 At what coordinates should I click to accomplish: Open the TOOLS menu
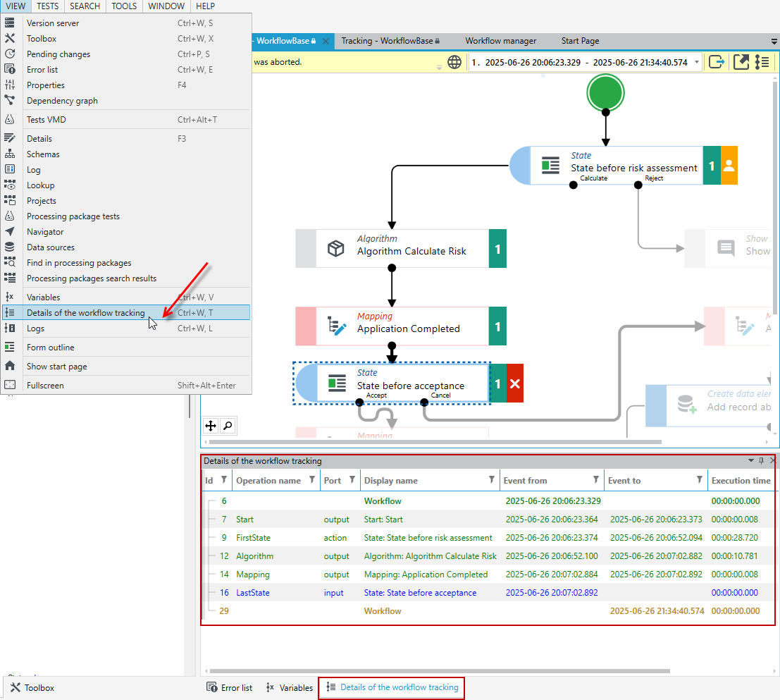click(x=124, y=6)
